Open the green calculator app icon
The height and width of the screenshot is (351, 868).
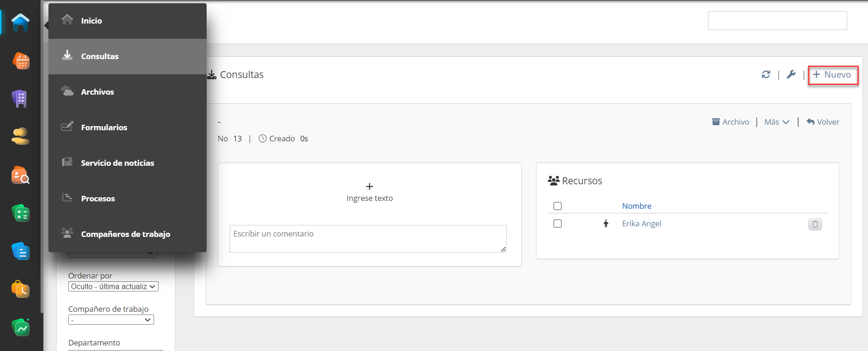click(21, 213)
